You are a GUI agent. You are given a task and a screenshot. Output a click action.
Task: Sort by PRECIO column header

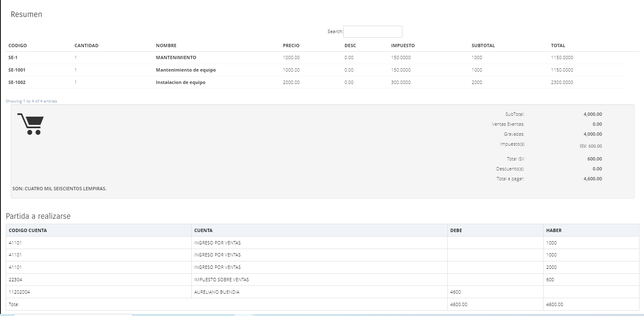point(291,45)
